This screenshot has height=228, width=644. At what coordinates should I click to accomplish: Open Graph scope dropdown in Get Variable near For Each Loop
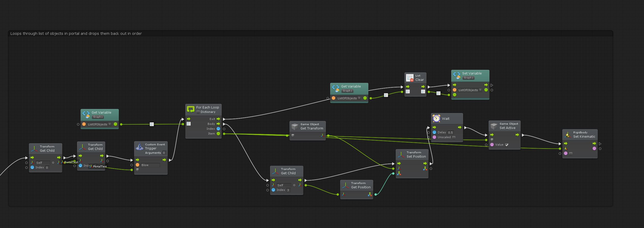pos(98,117)
